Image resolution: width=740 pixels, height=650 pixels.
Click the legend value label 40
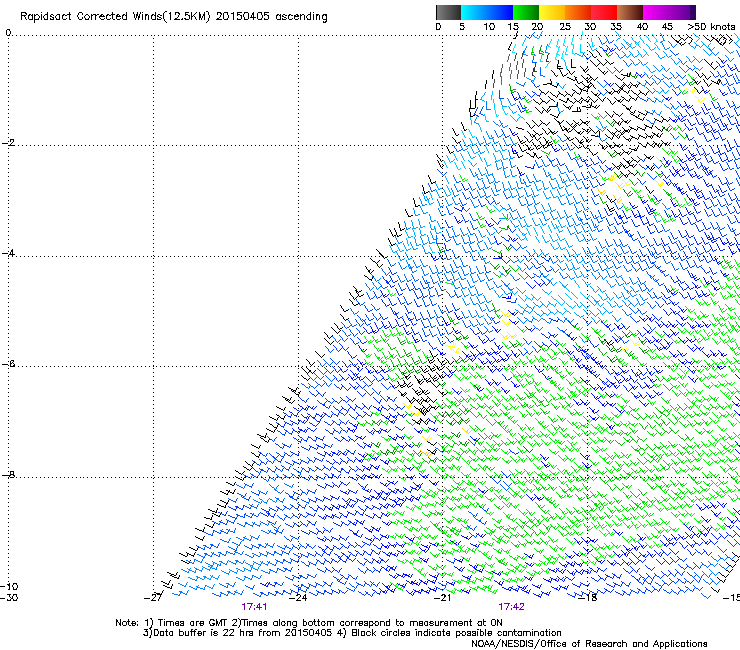[642, 27]
